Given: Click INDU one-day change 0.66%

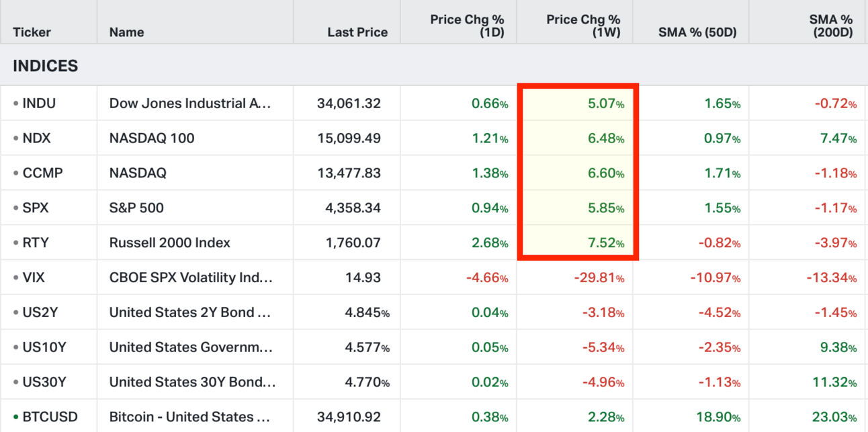Looking at the screenshot, I should (x=490, y=103).
